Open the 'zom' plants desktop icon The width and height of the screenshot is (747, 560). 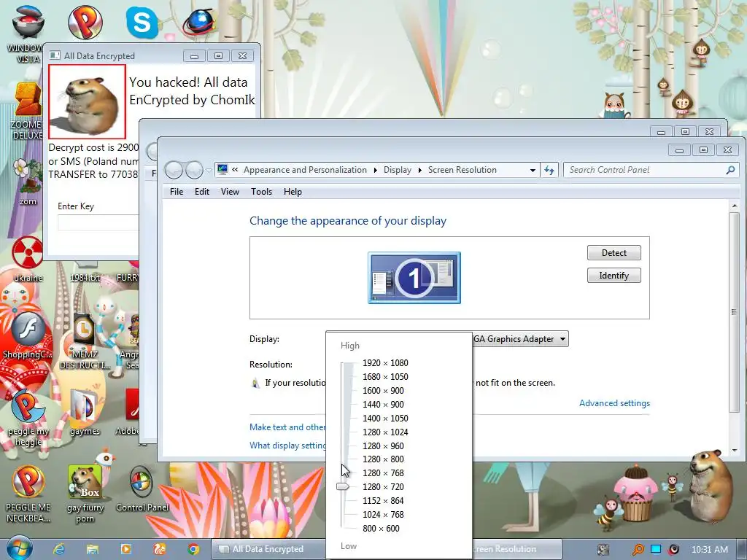coord(28,182)
